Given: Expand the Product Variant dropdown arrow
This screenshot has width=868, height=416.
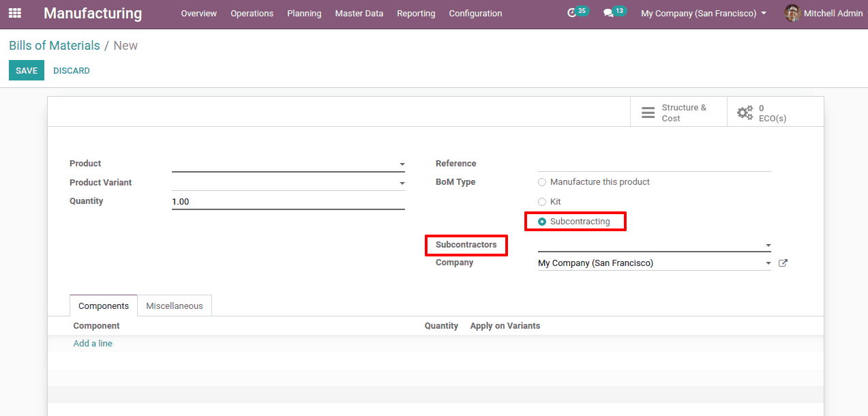Looking at the screenshot, I should pos(402,183).
